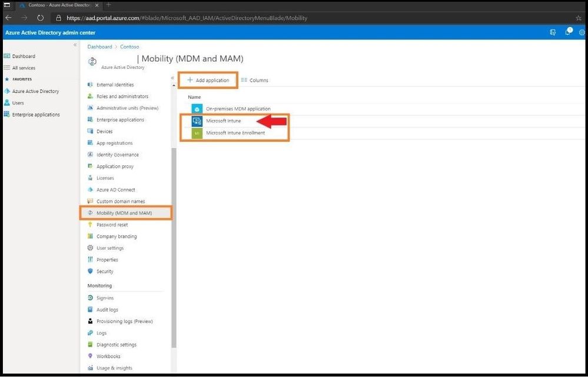Image resolution: width=588 pixels, height=377 pixels.
Task: Open Provisioning logs (Preview)
Action: (125, 321)
